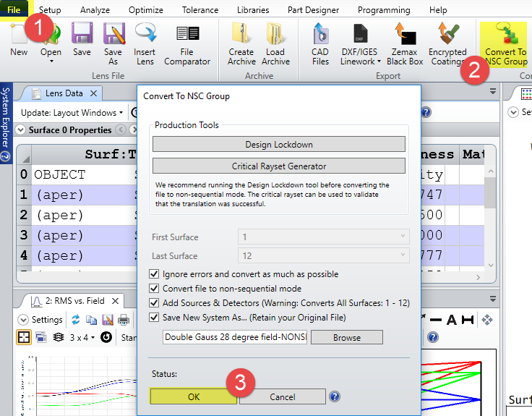Open the DXF/IGES Linework dropdown

click(x=379, y=61)
